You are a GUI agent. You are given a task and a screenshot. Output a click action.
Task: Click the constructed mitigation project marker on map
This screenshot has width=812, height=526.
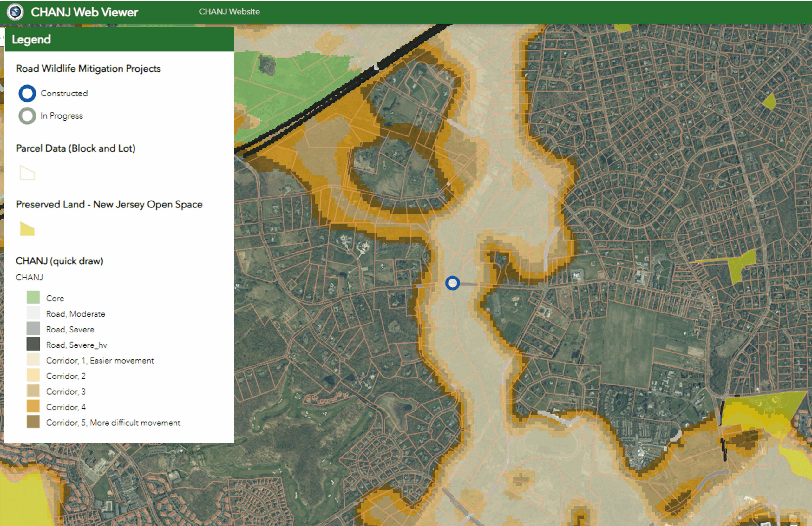(x=452, y=283)
